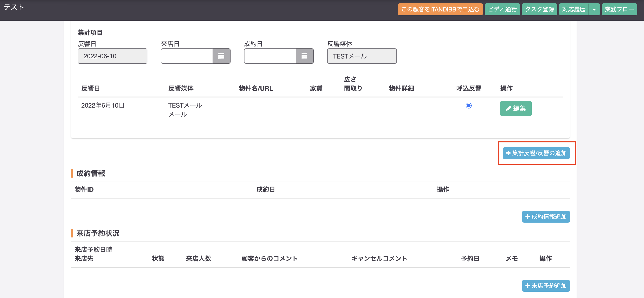Focus the 成約日 date field
This screenshot has width=644, height=298.
point(270,56)
